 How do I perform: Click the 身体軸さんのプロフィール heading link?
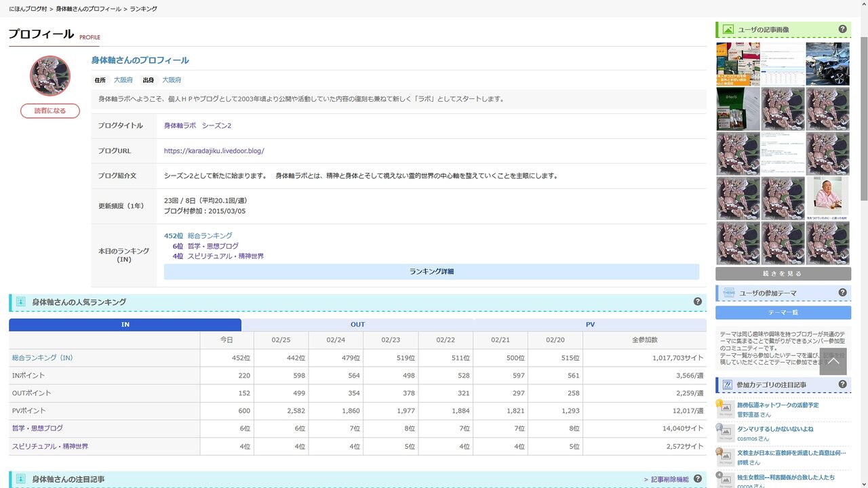(140, 60)
